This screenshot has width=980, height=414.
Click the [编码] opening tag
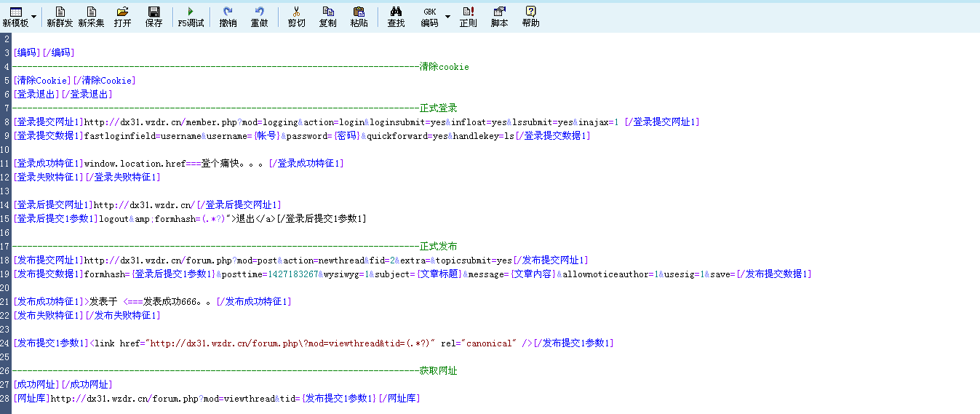(x=28, y=53)
